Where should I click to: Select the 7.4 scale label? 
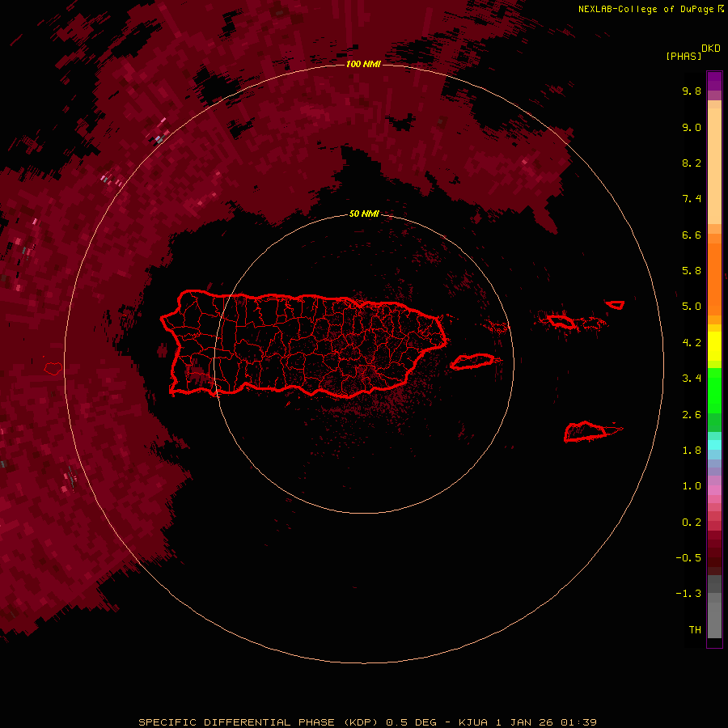(692, 199)
